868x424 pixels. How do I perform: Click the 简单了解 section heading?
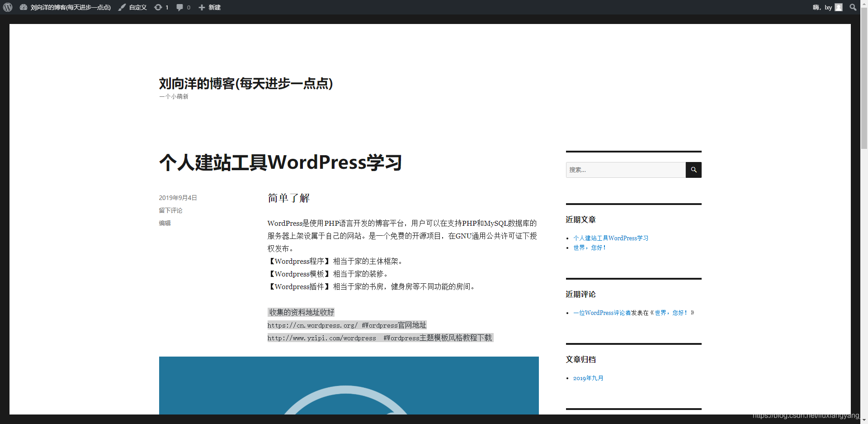(x=288, y=198)
